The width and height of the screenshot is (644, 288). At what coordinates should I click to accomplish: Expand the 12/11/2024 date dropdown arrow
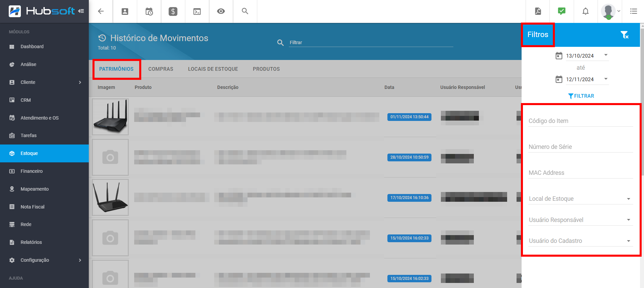(606, 79)
